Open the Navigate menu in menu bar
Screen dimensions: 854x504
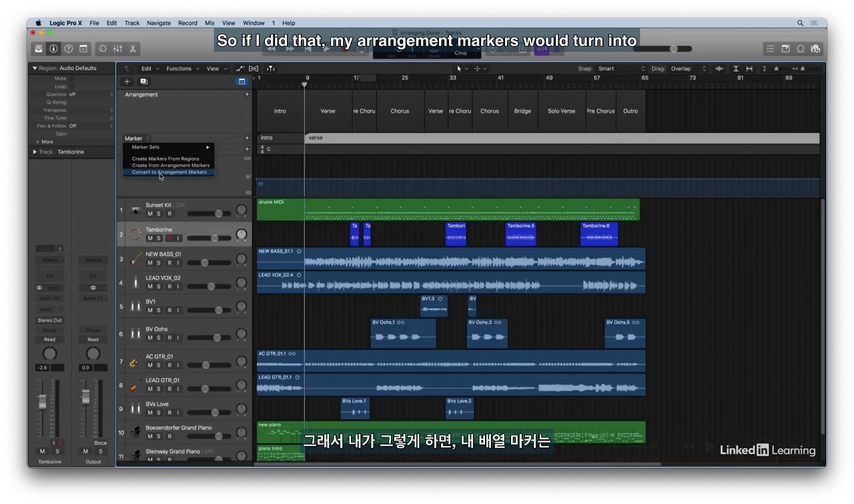(x=159, y=23)
